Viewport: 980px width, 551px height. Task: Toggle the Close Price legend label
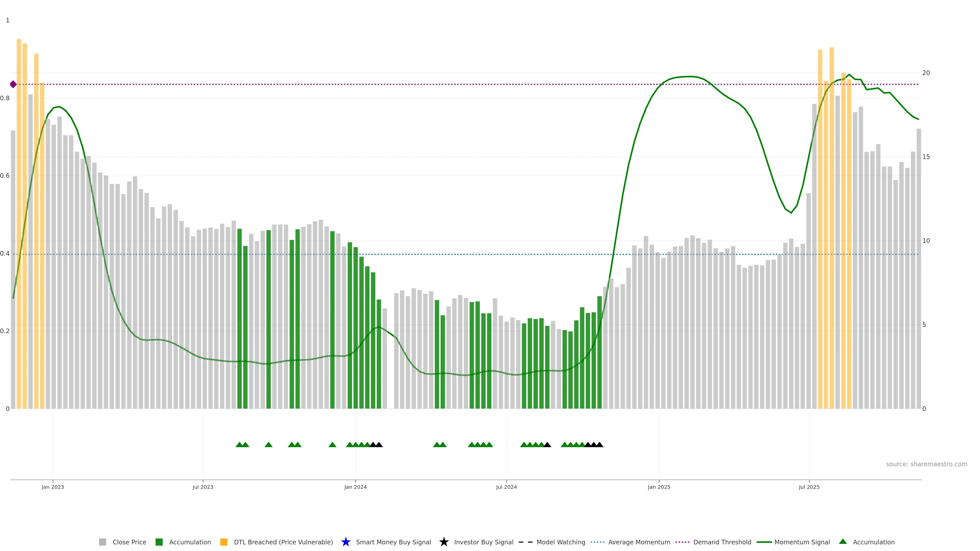tap(129, 542)
